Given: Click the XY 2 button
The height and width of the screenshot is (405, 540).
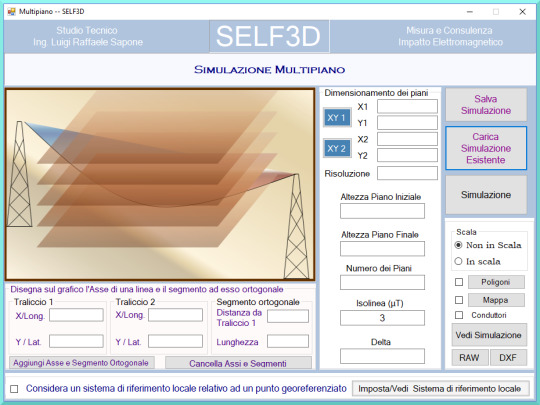Looking at the screenshot, I should point(337,148).
